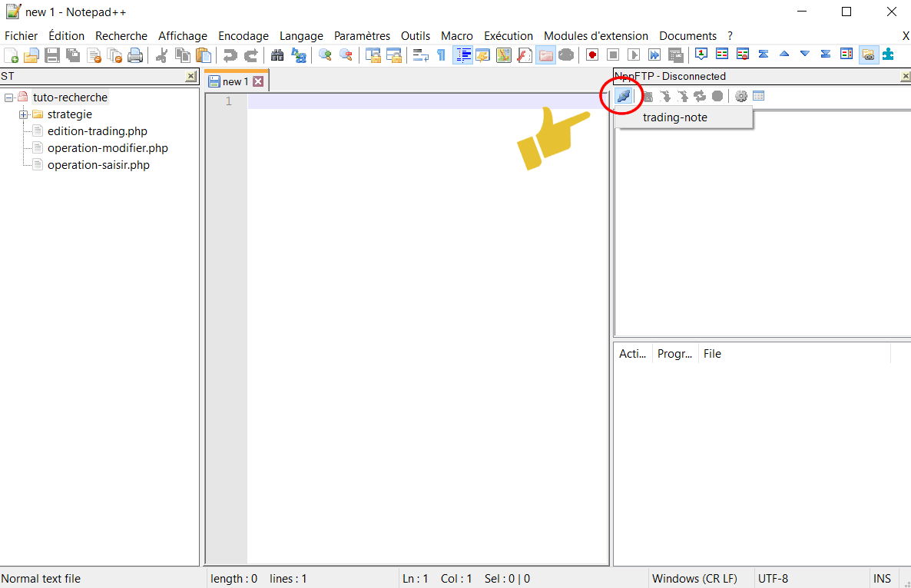The height and width of the screenshot is (588, 911).
Task: Select the new 1 document tab
Action: click(235, 81)
